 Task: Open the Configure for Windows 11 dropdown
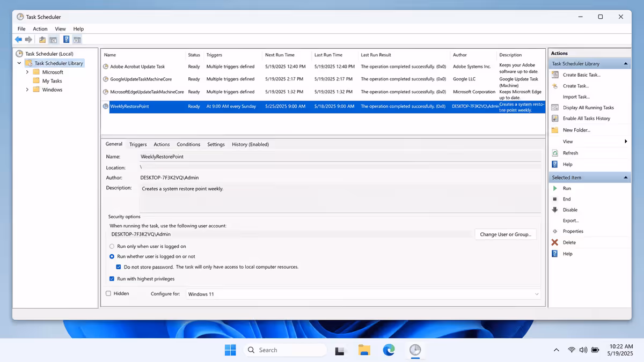click(363, 294)
